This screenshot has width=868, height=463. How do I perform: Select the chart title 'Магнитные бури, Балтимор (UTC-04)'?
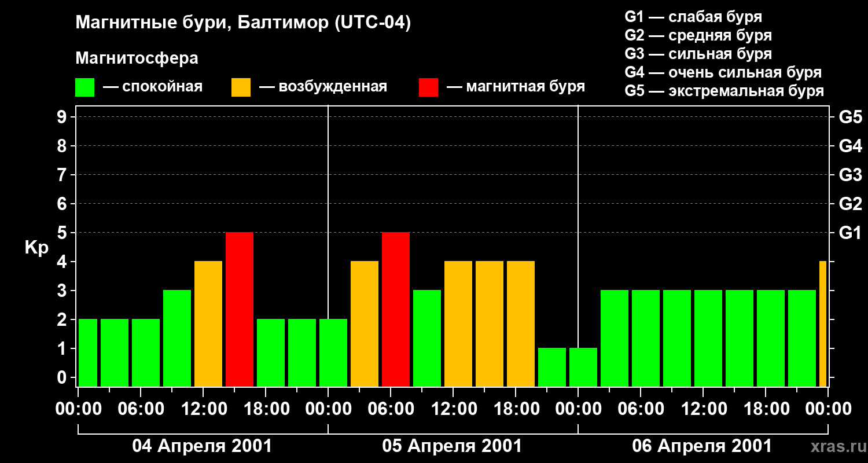click(243, 23)
